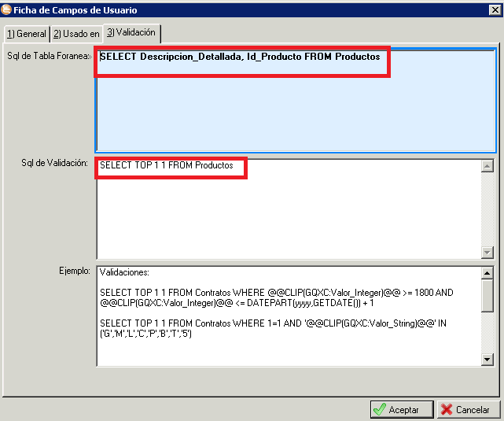
Task: Click the Sql de Validación label
Action: pyautogui.click(x=54, y=163)
